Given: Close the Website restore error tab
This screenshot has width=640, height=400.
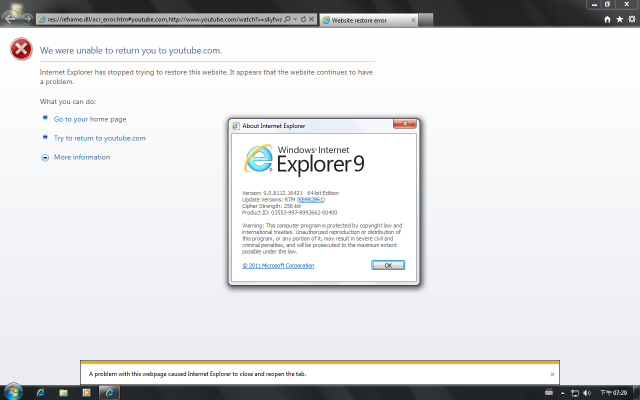Looking at the screenshot, I should pos(413,20).
